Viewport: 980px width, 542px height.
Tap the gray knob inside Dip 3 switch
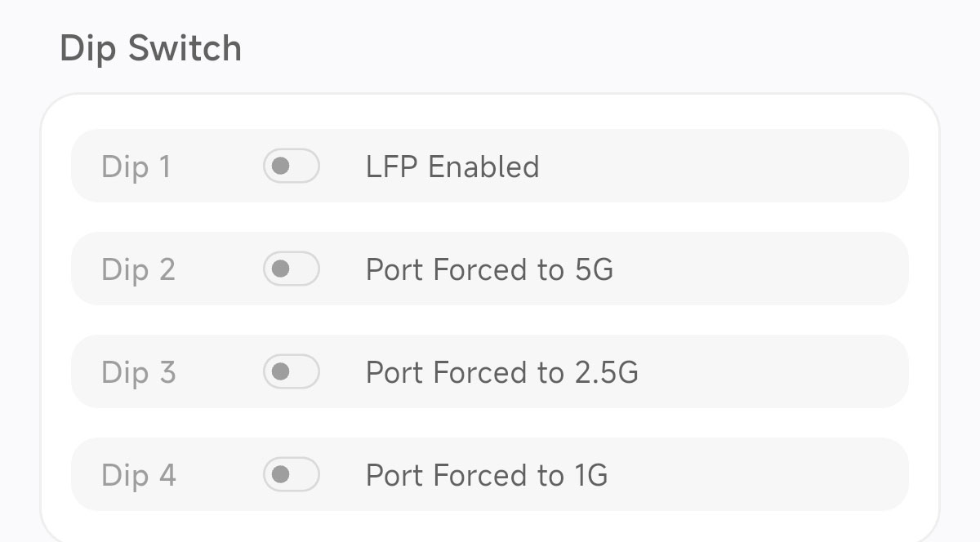pos(281,372)
